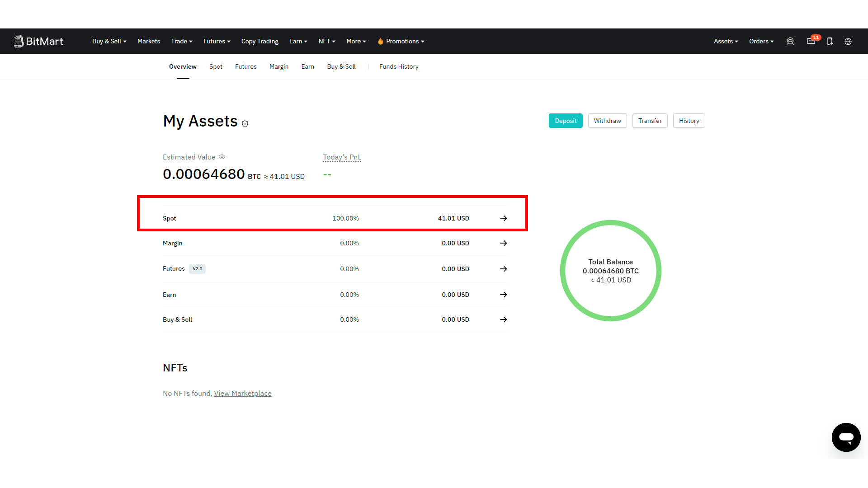Viewport: 868px width, 488px height.
Task: Click the Total Balance circle chart
Action: (x=610, y=270)
